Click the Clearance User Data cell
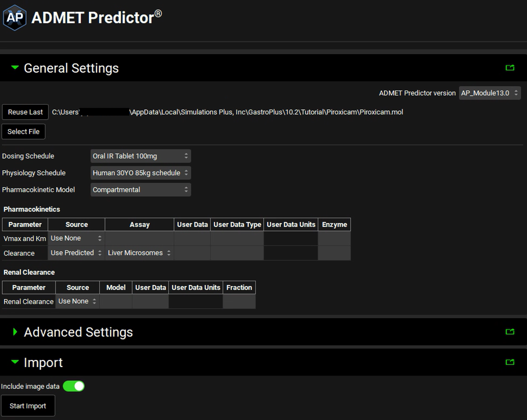This screenshot has width=527, height=420. pos(192,253)
